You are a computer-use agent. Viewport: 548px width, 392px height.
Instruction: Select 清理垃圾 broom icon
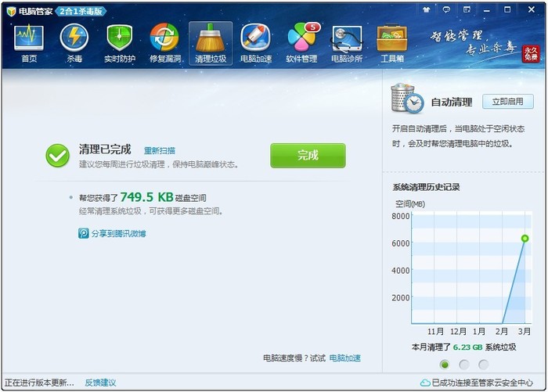(x=211, y=43)
